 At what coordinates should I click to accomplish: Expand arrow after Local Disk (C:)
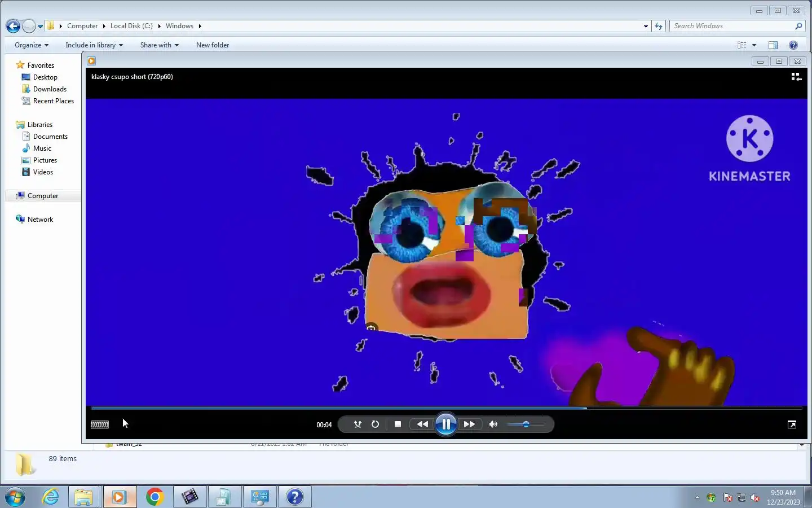pos(159,26)
